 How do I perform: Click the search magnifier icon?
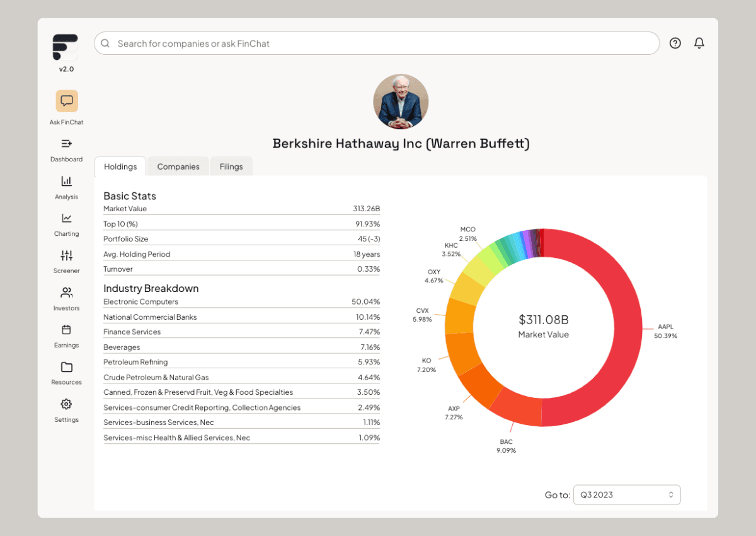pyautogui.click(x=105, y=44)
